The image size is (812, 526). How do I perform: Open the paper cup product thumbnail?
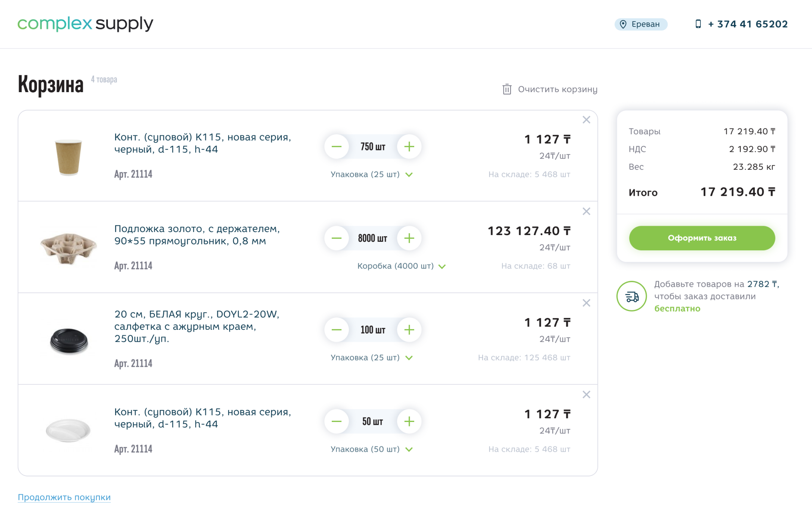point(68,157)
